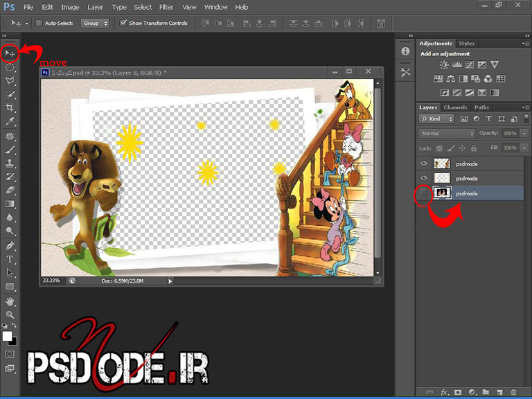
Task: Select the Clone Stamp tool
Action: pyautogui.click(x=10, y=163)
